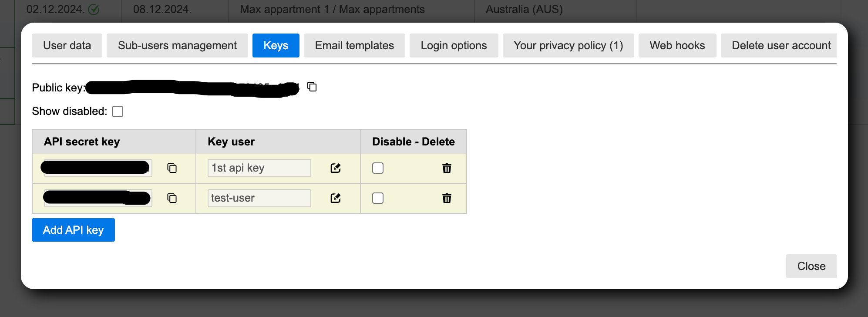Edit the test-user key name
The image size is (868, 317).
[x=335, y=198]
